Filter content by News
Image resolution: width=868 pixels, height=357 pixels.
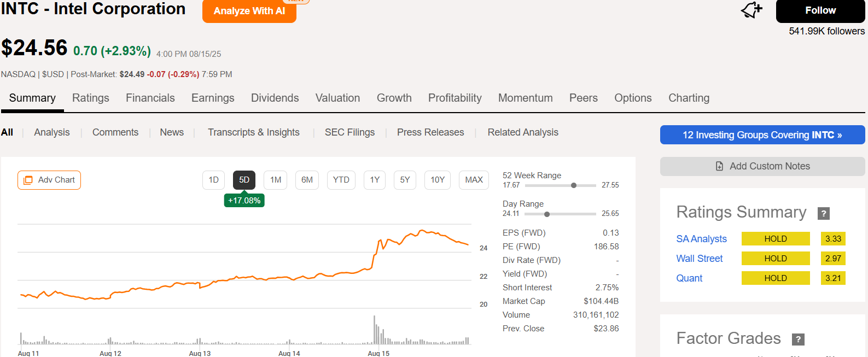pyautogui.click(x=172, y=132)
